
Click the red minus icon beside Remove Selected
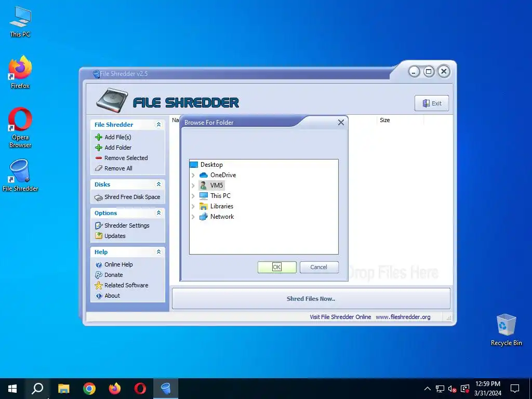point(99,158)
